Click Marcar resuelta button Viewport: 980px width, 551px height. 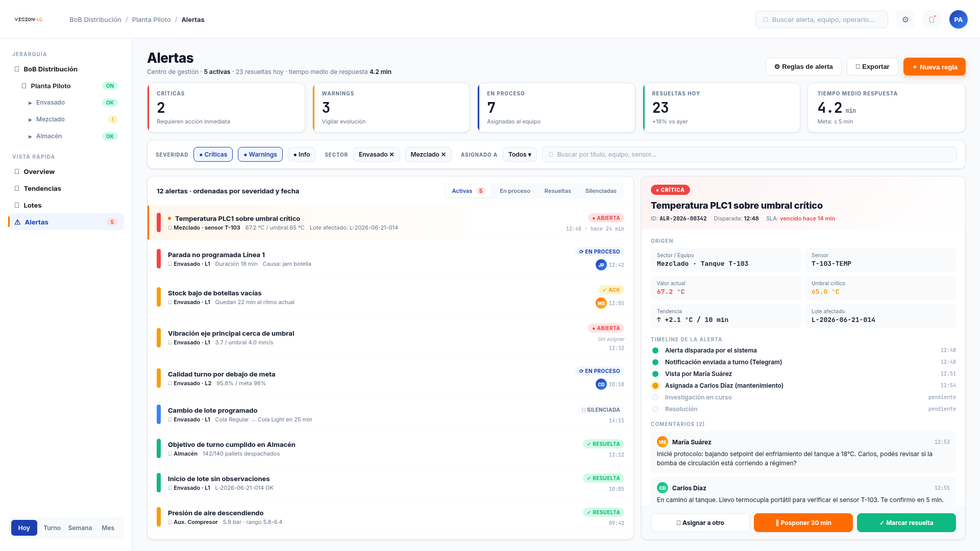point(906,522)
